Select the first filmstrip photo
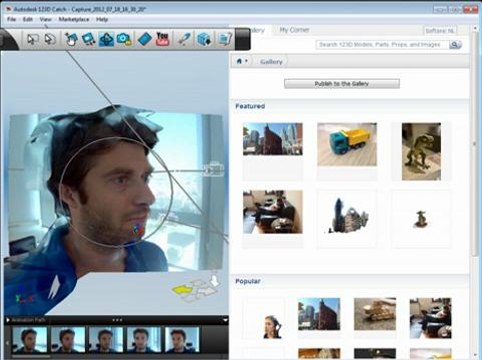This screenshot has width=482, height=360. pyautogui.click(x=30, y=339)
